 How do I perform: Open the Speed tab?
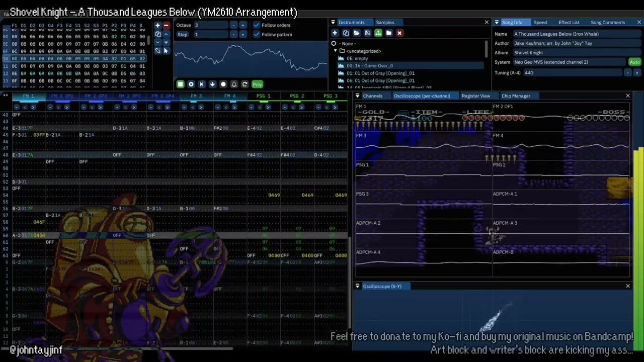[540, 22]
